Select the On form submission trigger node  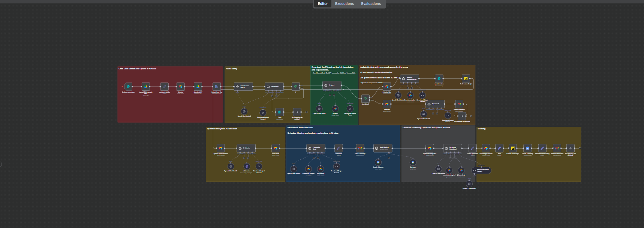tap(128, 87)
